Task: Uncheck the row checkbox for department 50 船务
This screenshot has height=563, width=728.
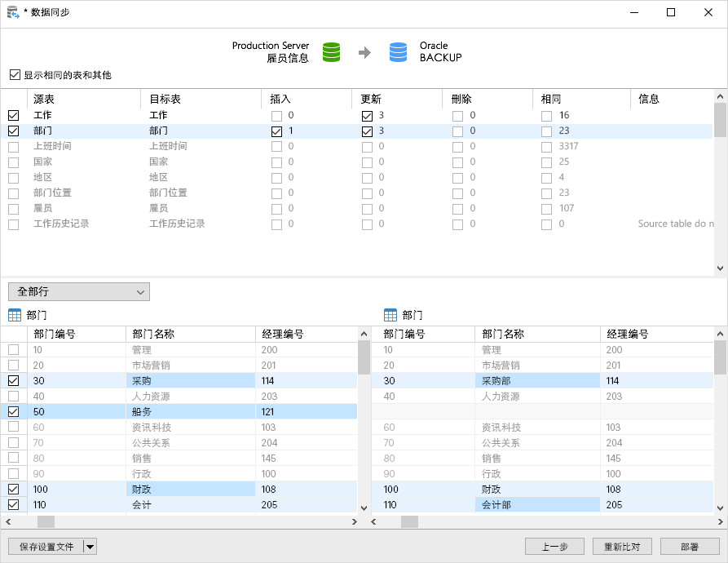Action: 12,411
